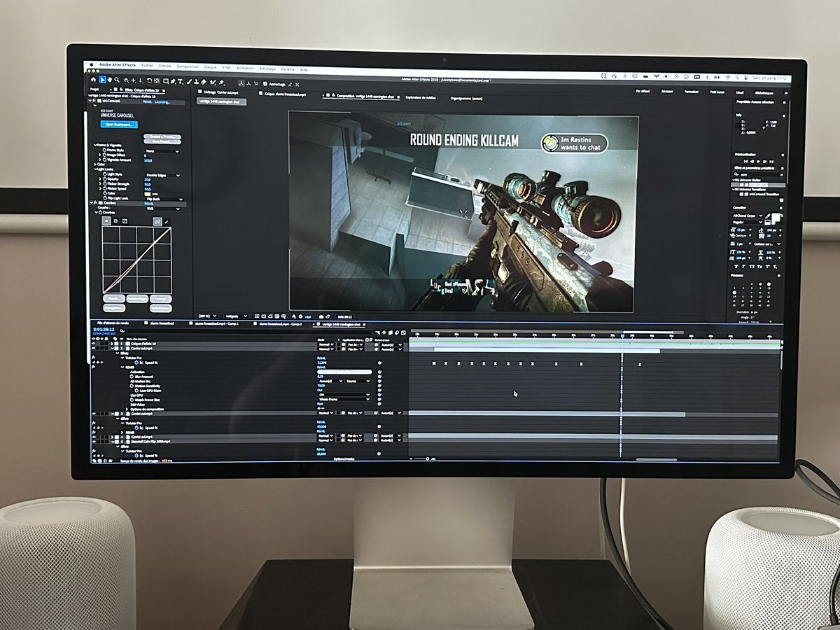Select the Clone Stamp tool
Viewport: 840px width, 630px height.
[196, 81]
